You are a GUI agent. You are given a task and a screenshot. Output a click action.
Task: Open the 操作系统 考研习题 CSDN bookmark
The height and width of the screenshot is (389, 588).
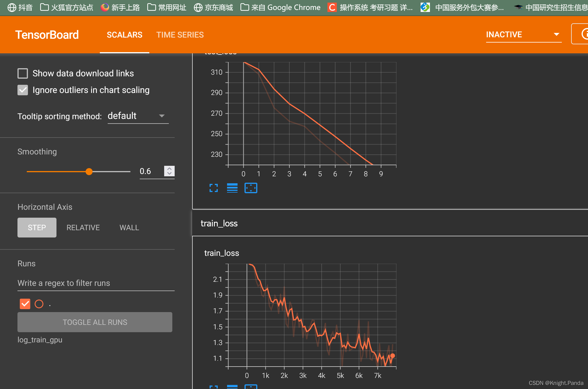[370, 7]
